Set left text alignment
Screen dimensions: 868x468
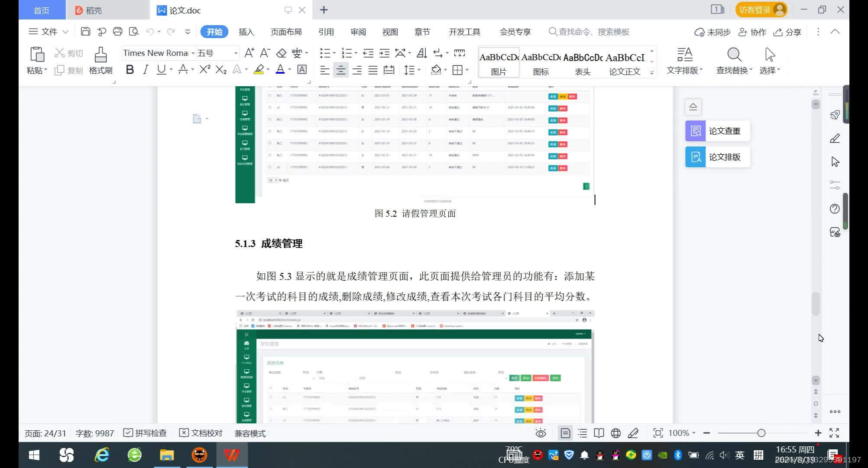pos(324,70)
